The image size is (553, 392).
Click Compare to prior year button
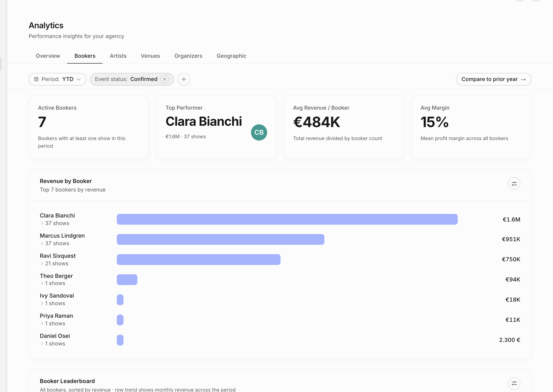click(x=493, y=79)
